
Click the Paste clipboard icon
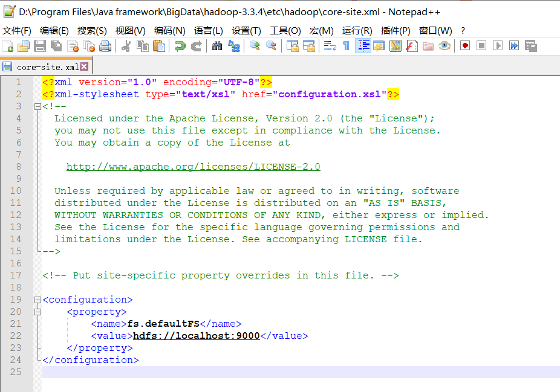click(159, 46)
